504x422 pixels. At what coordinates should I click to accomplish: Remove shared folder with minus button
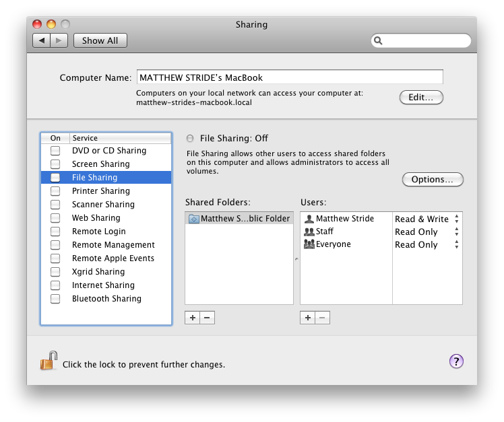(x=208, y=318)
